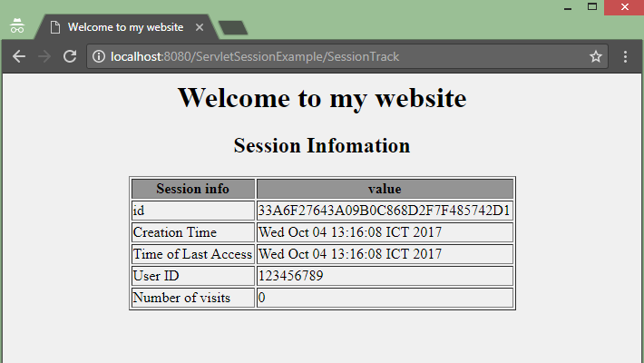The height and width of the screenshot is (363, 644).
Task: Click the 'Welcome to my website' page heading
Action: pos(322,97)
